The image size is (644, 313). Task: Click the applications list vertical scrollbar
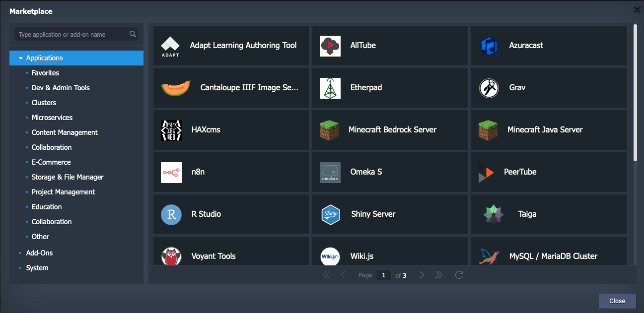pyautogui.click(x=635, y=93)
